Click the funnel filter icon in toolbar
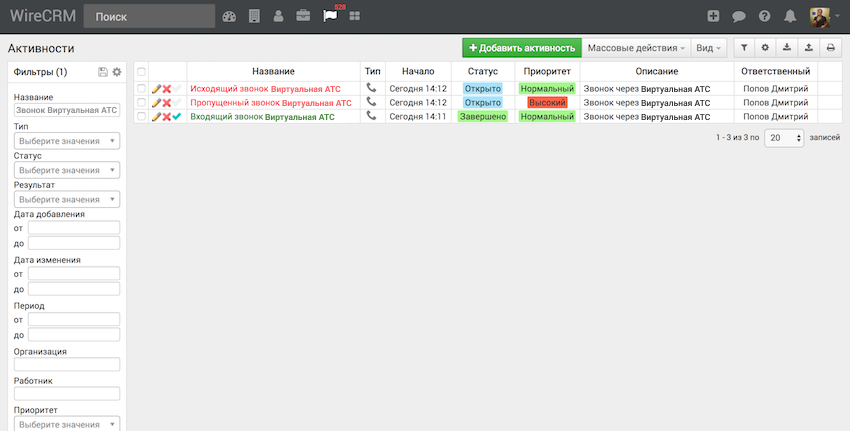This screenshot has height=431, width=850. pyautogui.click(x=745, y=48)
